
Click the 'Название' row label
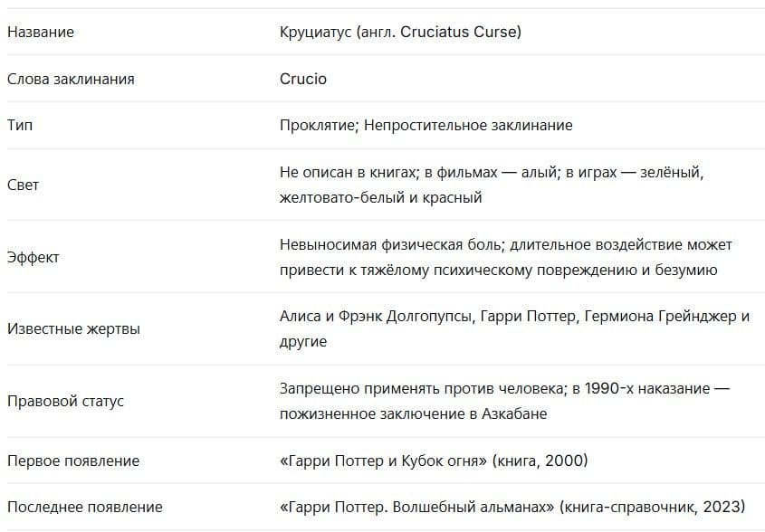41,33
